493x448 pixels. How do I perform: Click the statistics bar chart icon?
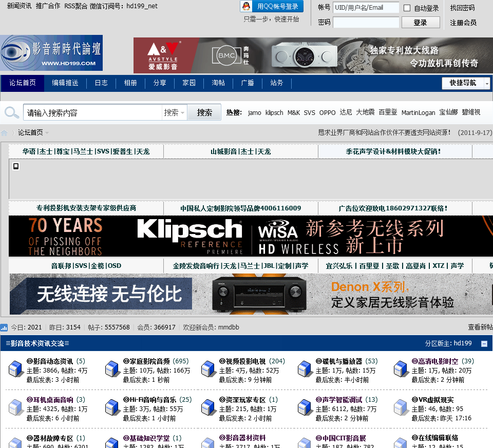(4, 328)
